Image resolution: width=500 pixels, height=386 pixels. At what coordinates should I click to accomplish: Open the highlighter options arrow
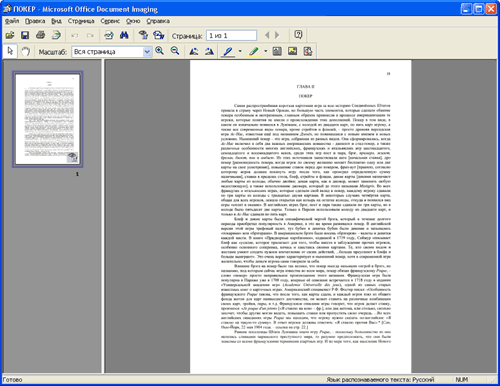(x=266, y=51)
